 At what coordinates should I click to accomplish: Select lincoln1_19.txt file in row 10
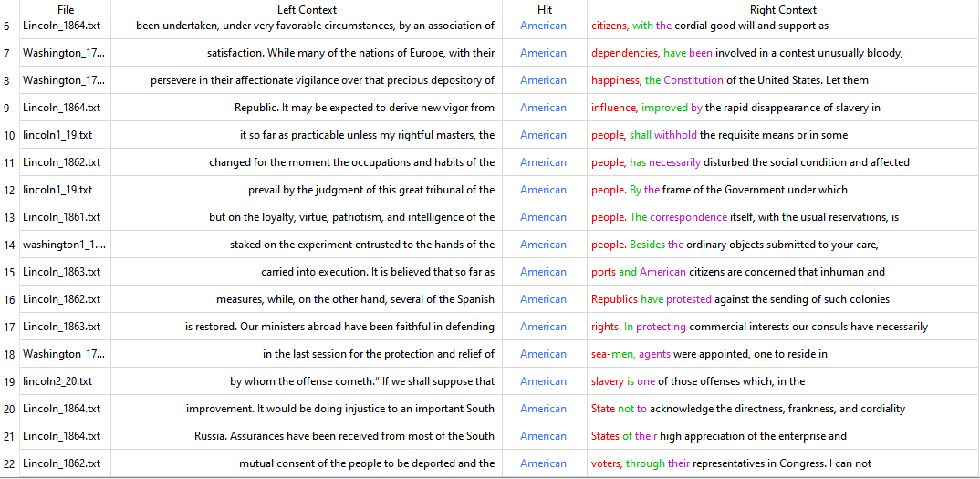pyautogui.click(x=57, y=135)
